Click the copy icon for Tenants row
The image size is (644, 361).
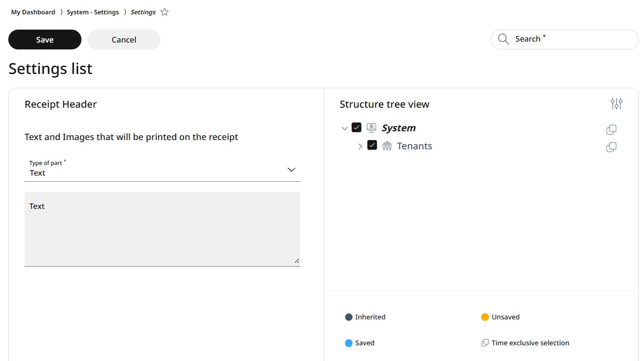pyautogui.click(x=611, y=147)
